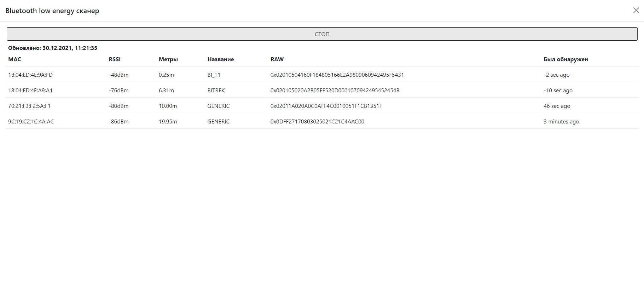This screenshot has width=644, height=307.
Task: Click the RAW data of the BITREK device
Action: 335,91
